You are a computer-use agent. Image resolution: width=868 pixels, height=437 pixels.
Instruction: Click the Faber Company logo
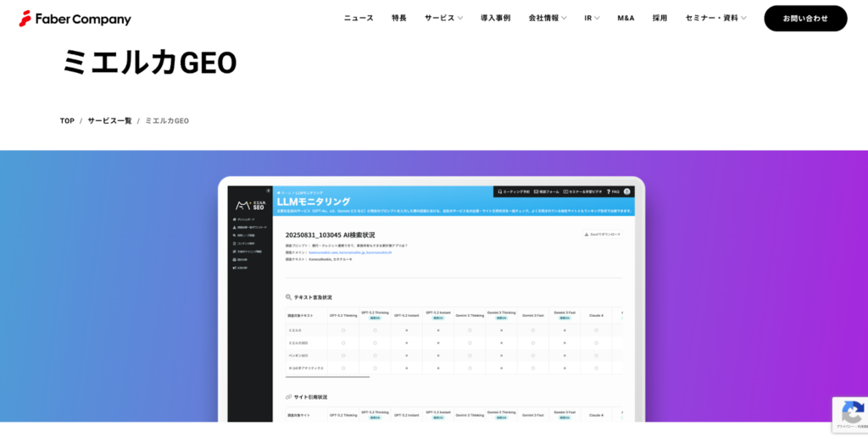pyautogui.click(x=75, y=19)
